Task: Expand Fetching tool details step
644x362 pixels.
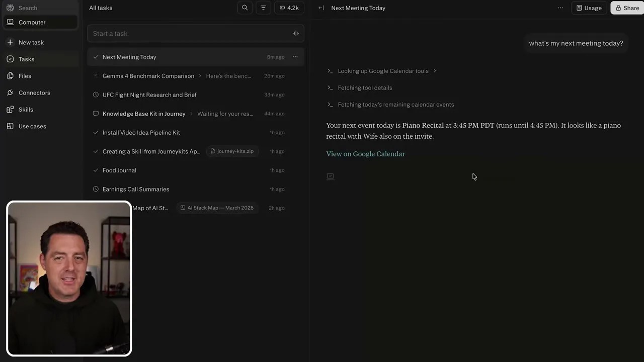Action: 360,88
